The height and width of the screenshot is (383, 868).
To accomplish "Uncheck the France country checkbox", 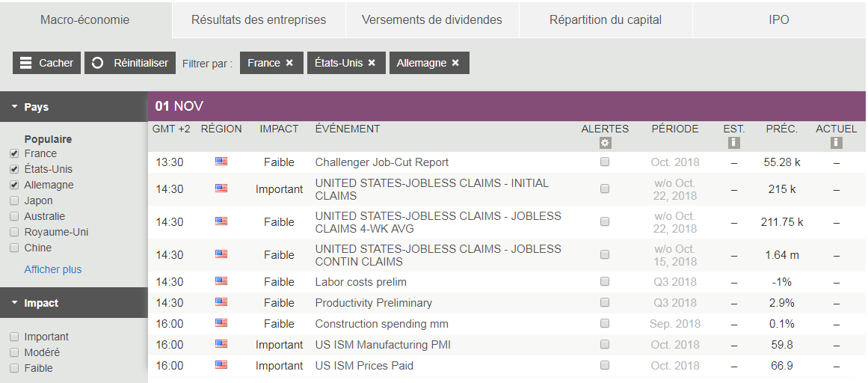I will (x=14, y=153).
